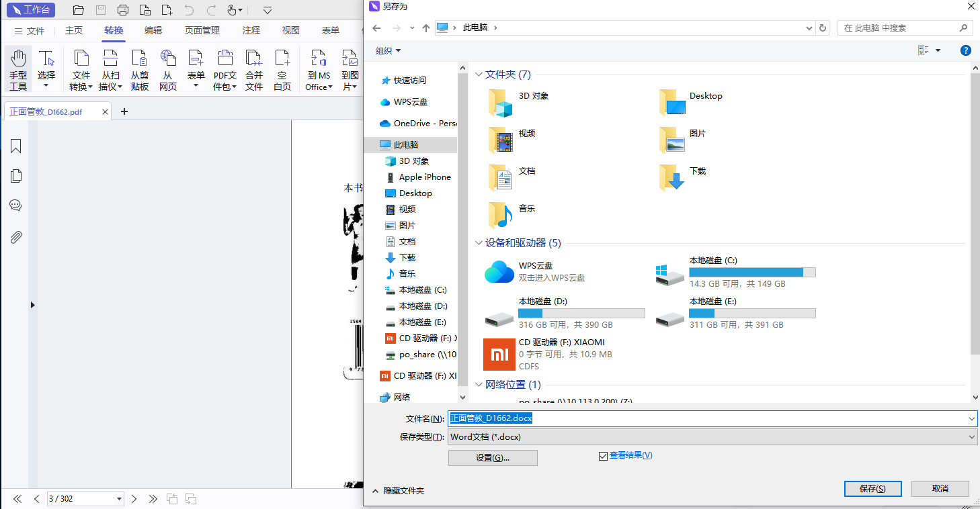The width and height of the screenshot is (980, 509).
Task: Click the Save (保存) button
Action: tap(872, 489)
